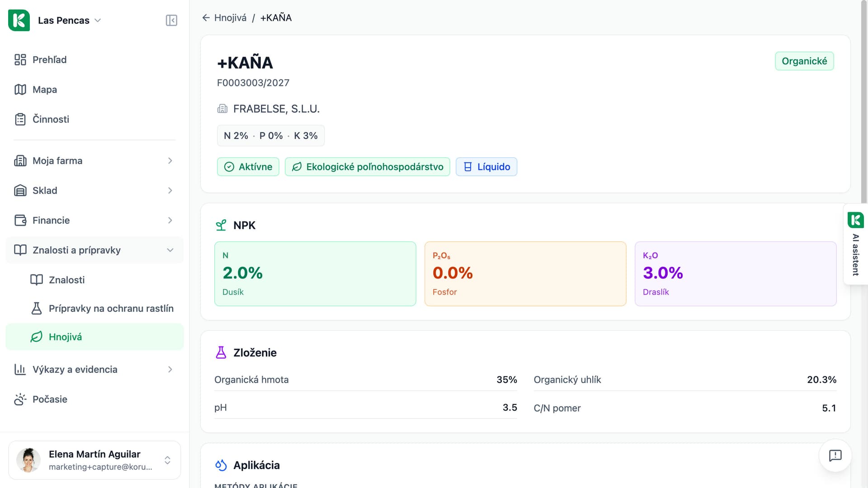Viewport: 868px width, 488px height.
Task: Expand the Sklad menu chevron
Action: (170, 191)
